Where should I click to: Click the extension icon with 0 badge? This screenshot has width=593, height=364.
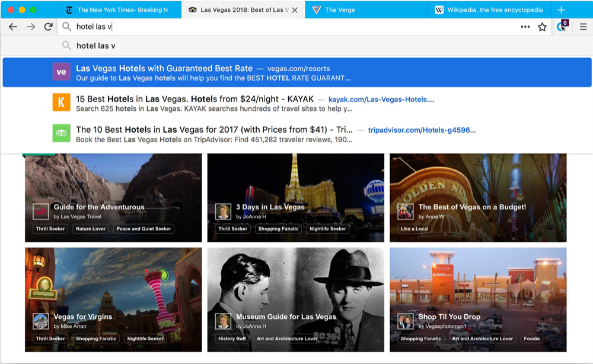[x=562, y=26]
